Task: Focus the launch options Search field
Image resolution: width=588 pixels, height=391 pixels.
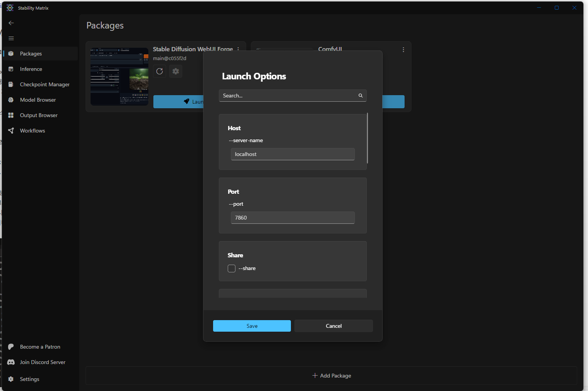Action: point(292,96)
